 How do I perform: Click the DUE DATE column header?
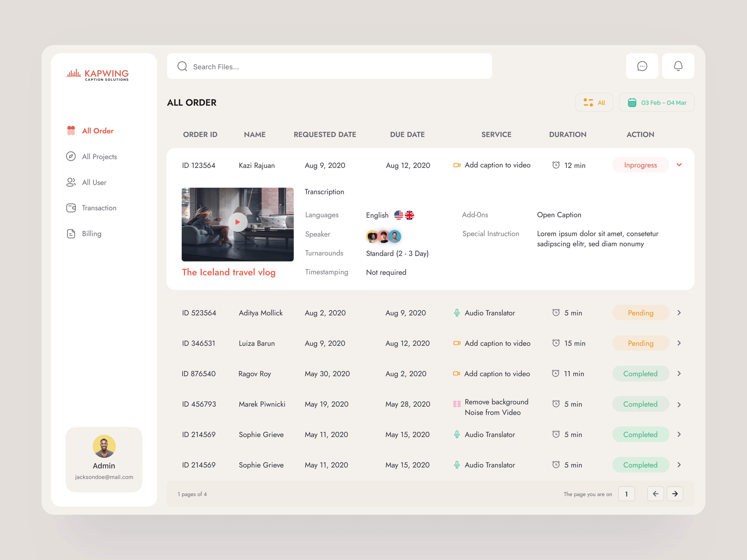[x=407, y=134]
